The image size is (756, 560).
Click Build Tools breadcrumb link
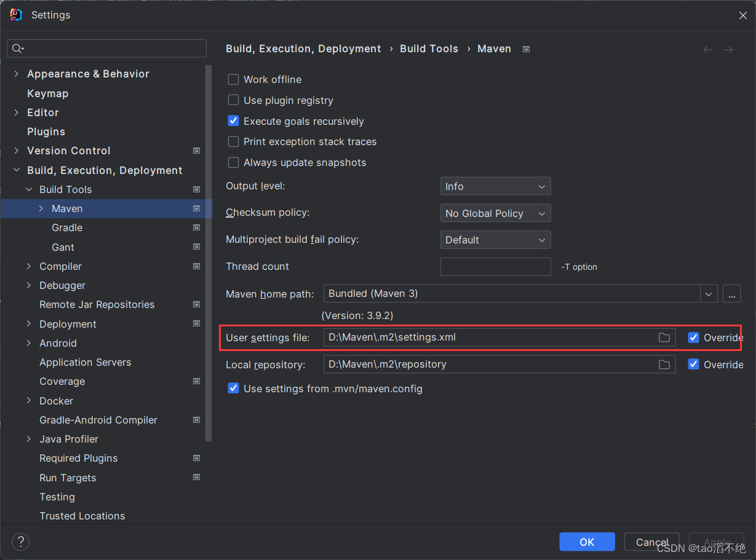click(429, 49)
